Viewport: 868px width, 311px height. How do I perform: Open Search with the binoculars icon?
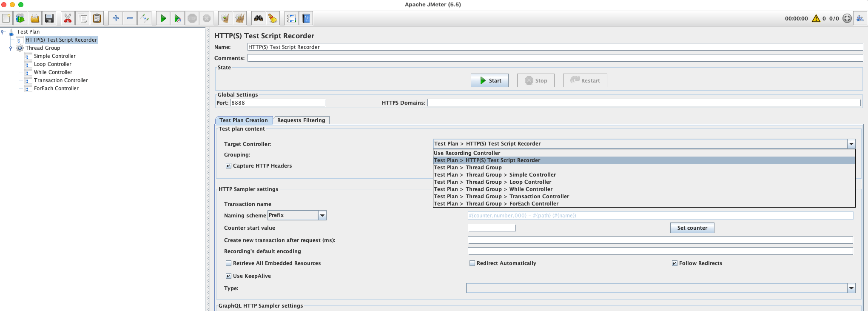tap(258, 18)
